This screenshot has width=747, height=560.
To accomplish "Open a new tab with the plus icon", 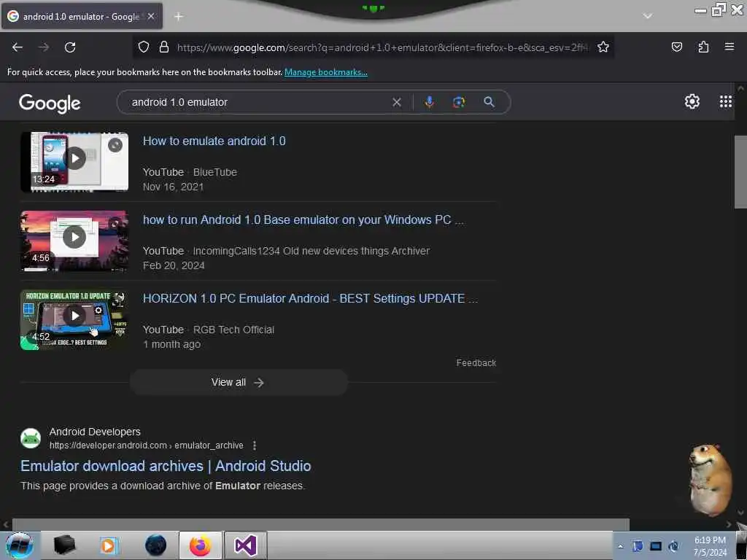I will (x=179, y=17).
